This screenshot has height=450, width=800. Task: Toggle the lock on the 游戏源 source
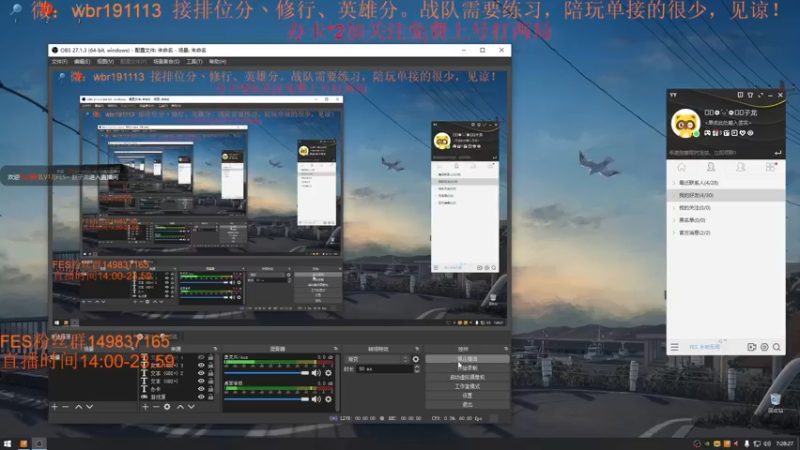210,396
